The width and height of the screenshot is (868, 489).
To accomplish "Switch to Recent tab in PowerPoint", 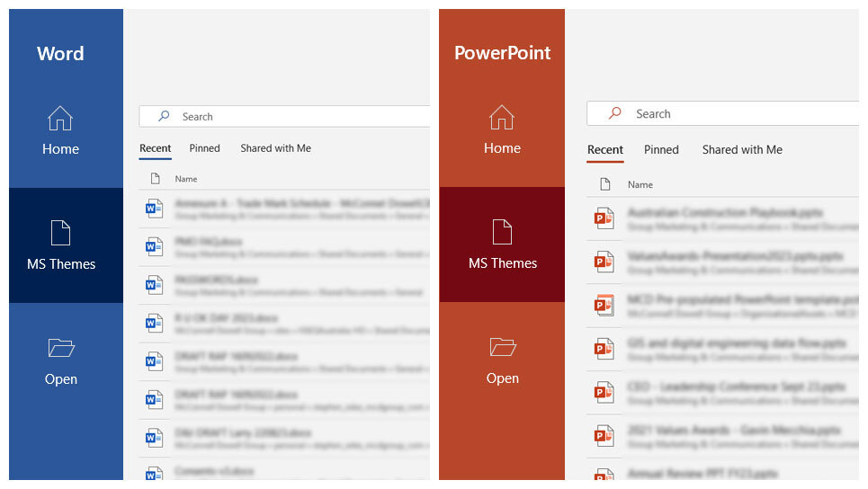I will (605, 150).
